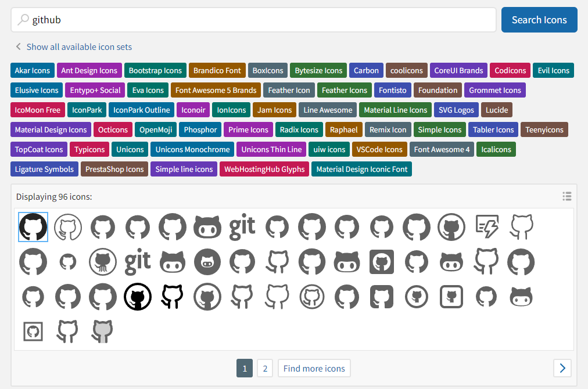Choose the Font Awesome 4 tag
Viewport: 588px width, 389px height.
tap(442, 149)
